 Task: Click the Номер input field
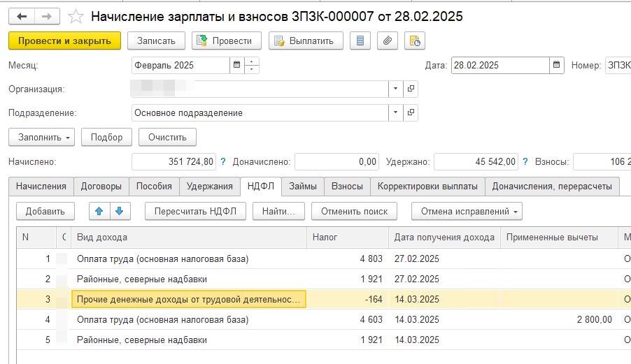click(x=618, y=65)
